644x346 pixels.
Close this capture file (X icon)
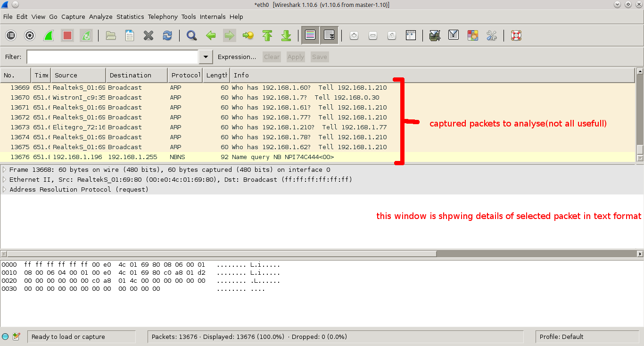[x=149, y=35]
